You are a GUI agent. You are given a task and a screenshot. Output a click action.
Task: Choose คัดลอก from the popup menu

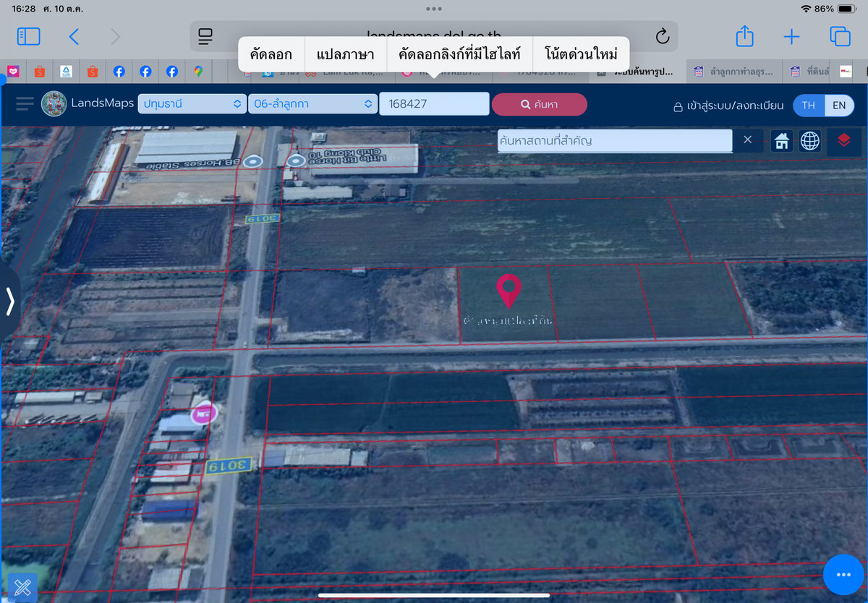point(271,55)
